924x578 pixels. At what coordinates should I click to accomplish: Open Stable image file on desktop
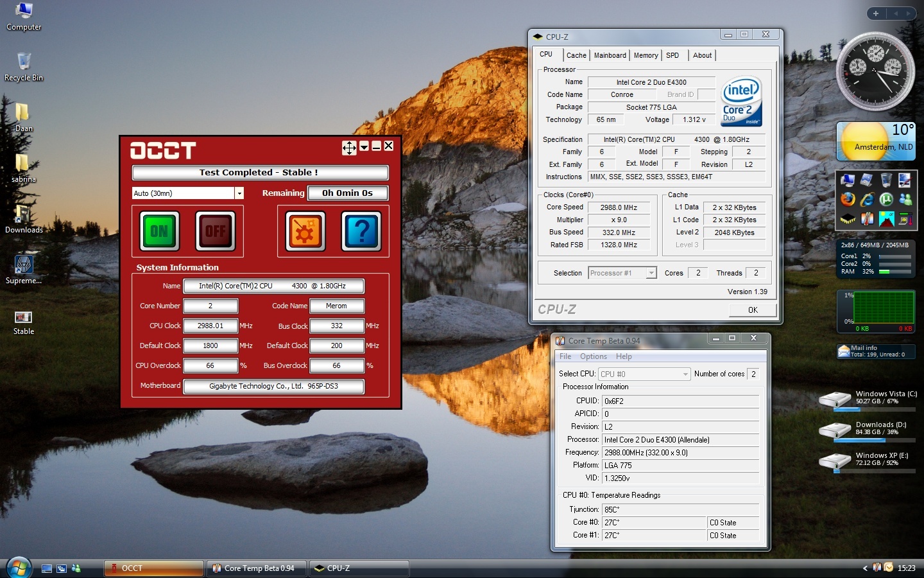click(23, 321)
